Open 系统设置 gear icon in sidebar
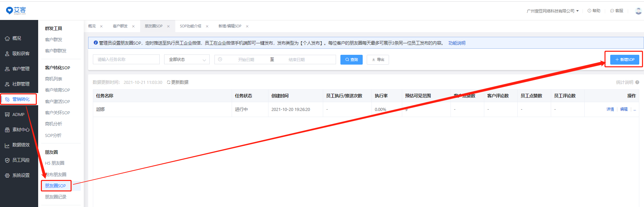Screen dimensions: 644x207 click(7, 176)
